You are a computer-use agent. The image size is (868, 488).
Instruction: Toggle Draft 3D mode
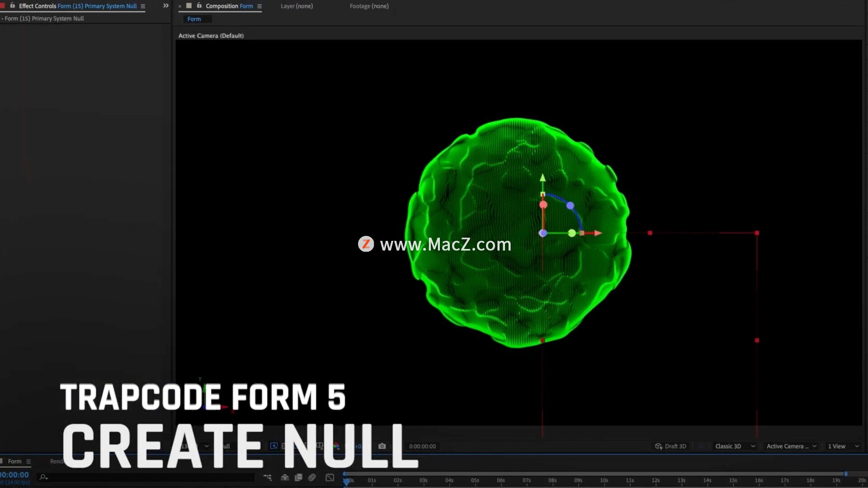670,446
